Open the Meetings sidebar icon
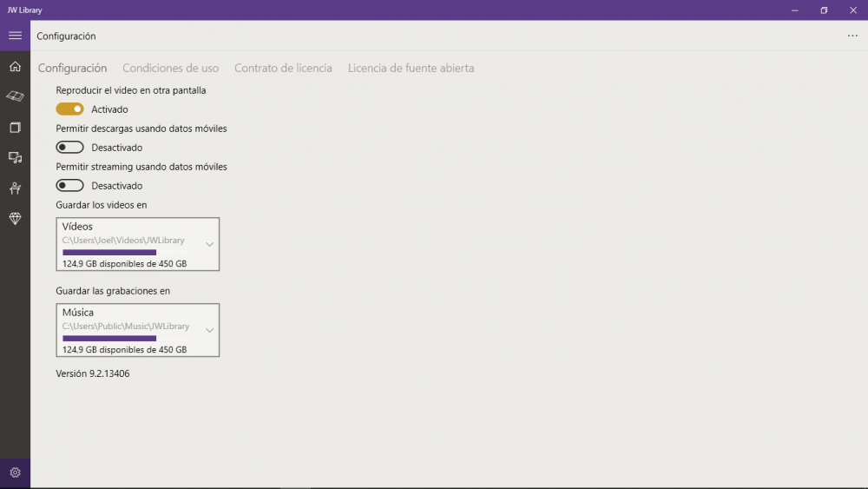This screenshot has height=489, width=868. click(15, 188)
